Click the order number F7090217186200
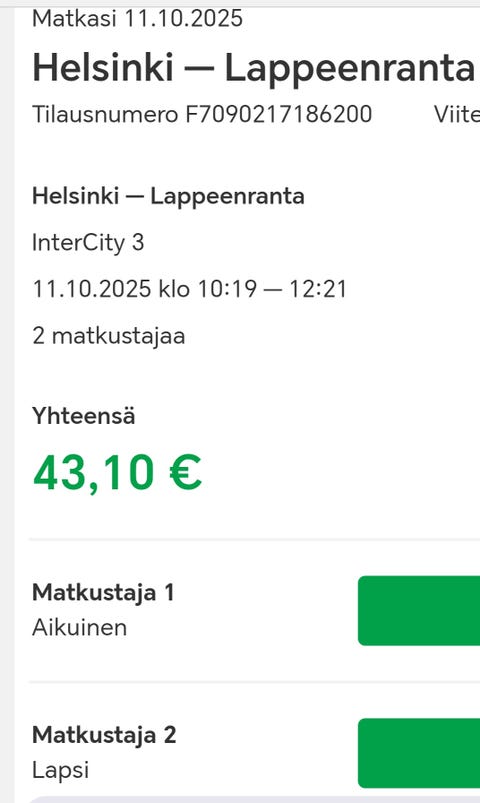Image resolution: width=480 pixels, height=803 pixels. [279, 114]
